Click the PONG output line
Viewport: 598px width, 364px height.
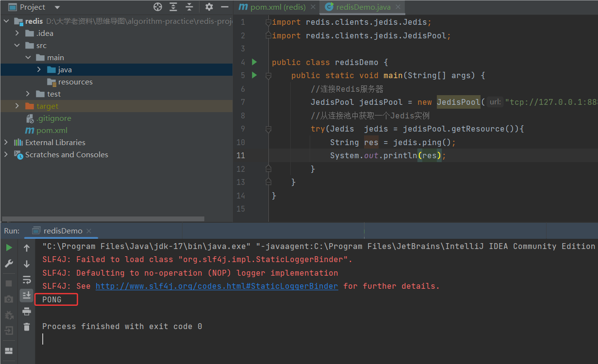(x=52, y=299)
